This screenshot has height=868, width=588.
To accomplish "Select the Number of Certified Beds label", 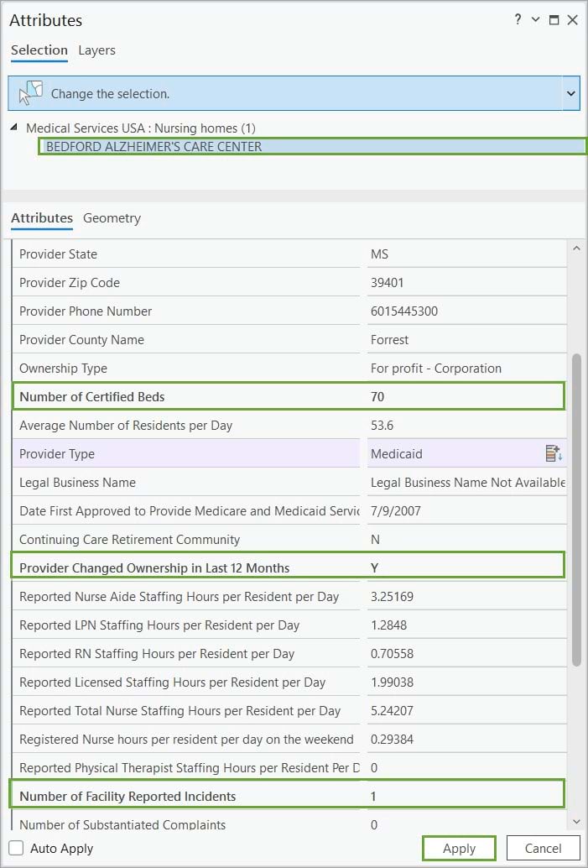I will pos(91,396).
